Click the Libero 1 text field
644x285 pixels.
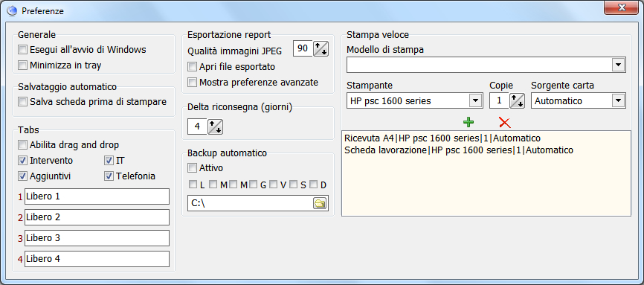97,196
